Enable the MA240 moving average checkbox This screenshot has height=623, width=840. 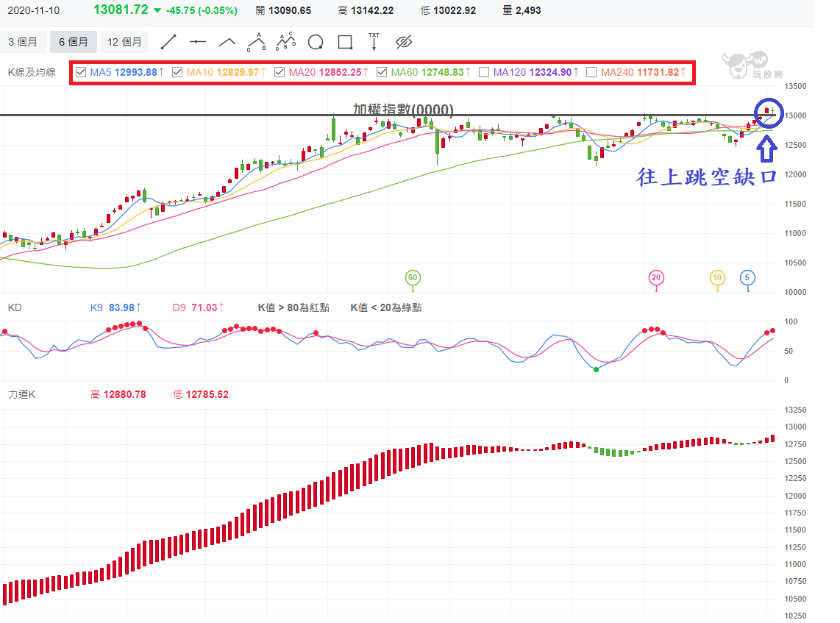point(591,72)
